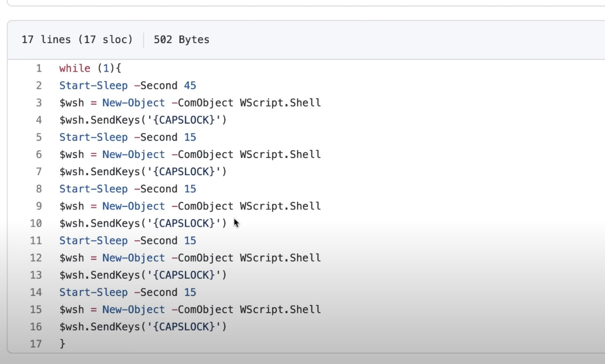Click line number 16 in the gutter
Viewport: 605px width, 364px height.
click(x=36, y=327)
